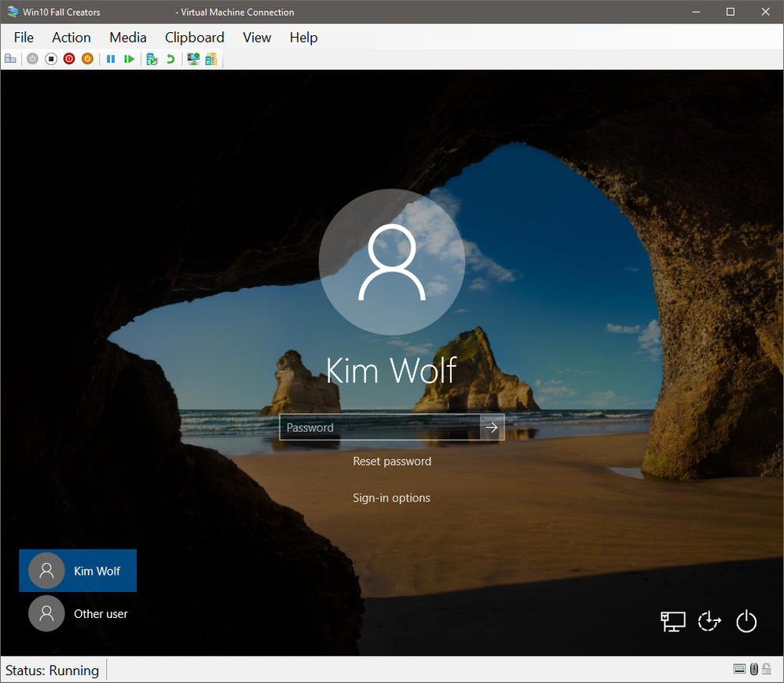This screenshot has width=784, height=683.
Task: Minimize the Virtual Machine Connection window
Action: click(695, 12)
